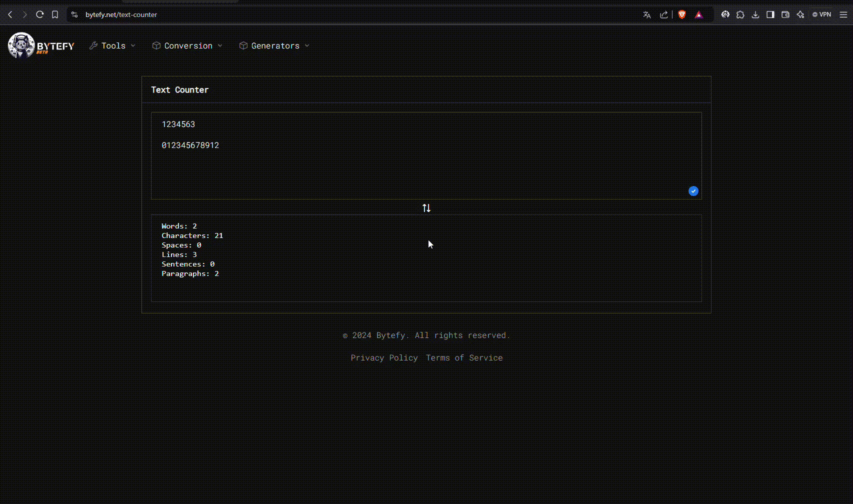
Task: Click the Conversion cube icon
Action: [155, 45]
